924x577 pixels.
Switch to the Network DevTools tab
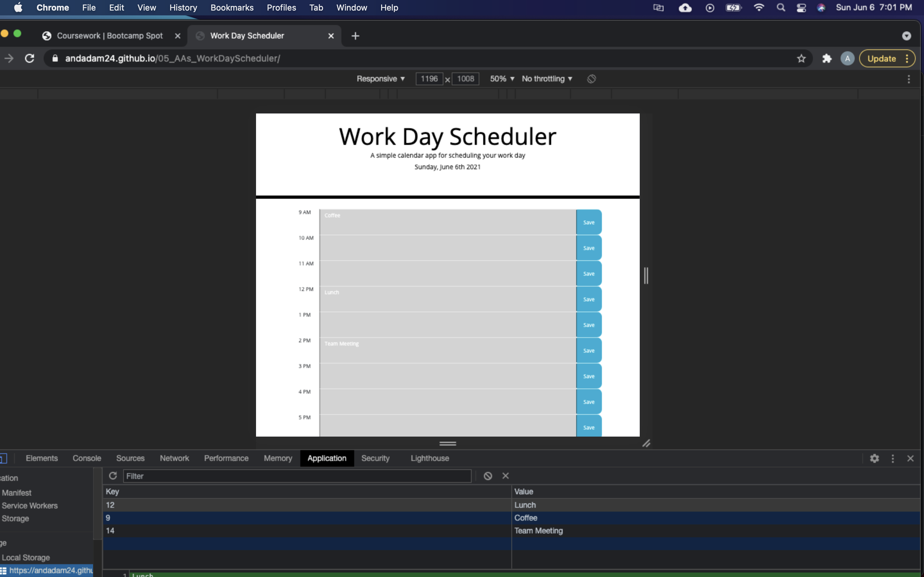tap(174, 458)
